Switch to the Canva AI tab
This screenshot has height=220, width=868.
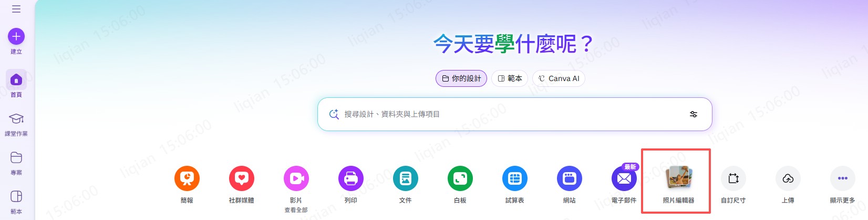(559, 78)
